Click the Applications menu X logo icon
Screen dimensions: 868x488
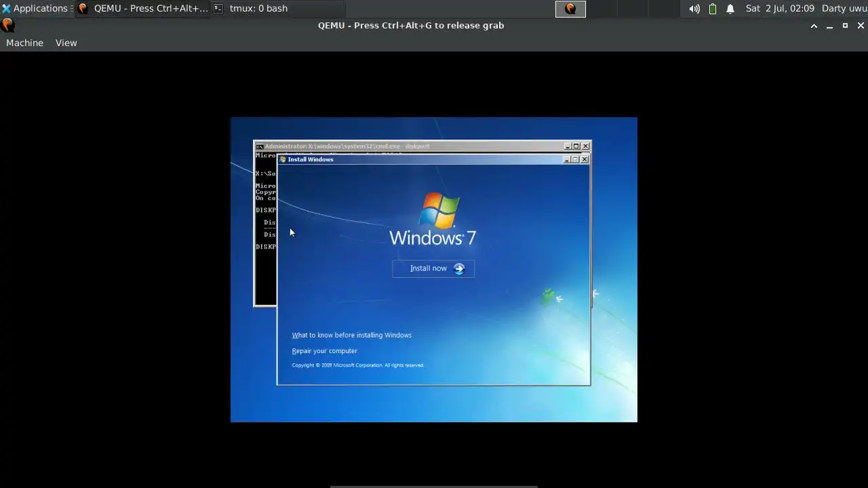click(x=6, y=9)
